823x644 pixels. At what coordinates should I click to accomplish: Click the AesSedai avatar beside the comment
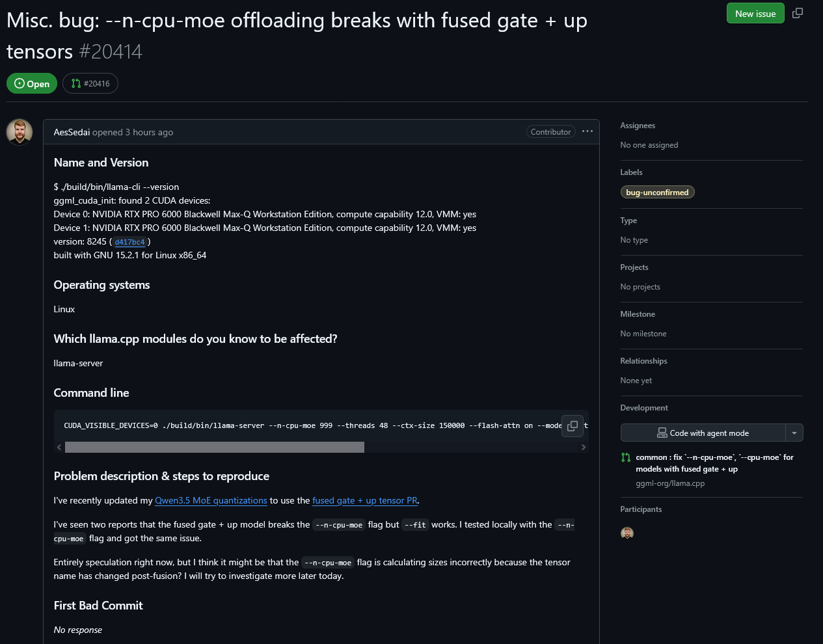[x=20, y=132]
